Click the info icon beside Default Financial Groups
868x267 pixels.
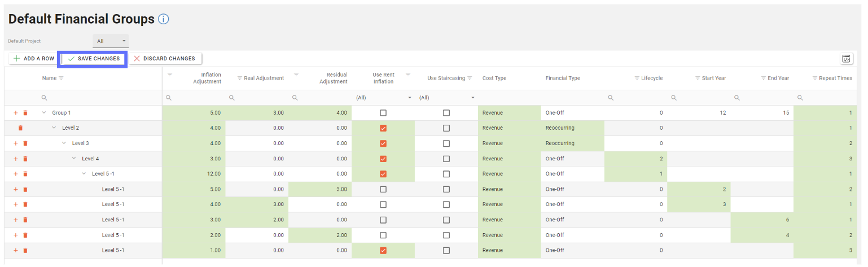(x=164, y=19)
